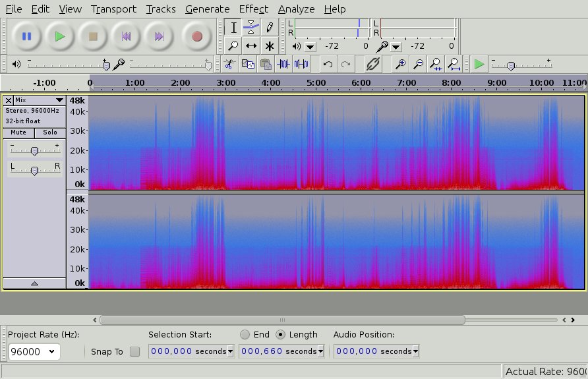Select the Time Shift tool
This screenshot has height=379, width=588.
pyautogui.click(x=251, y=45)
